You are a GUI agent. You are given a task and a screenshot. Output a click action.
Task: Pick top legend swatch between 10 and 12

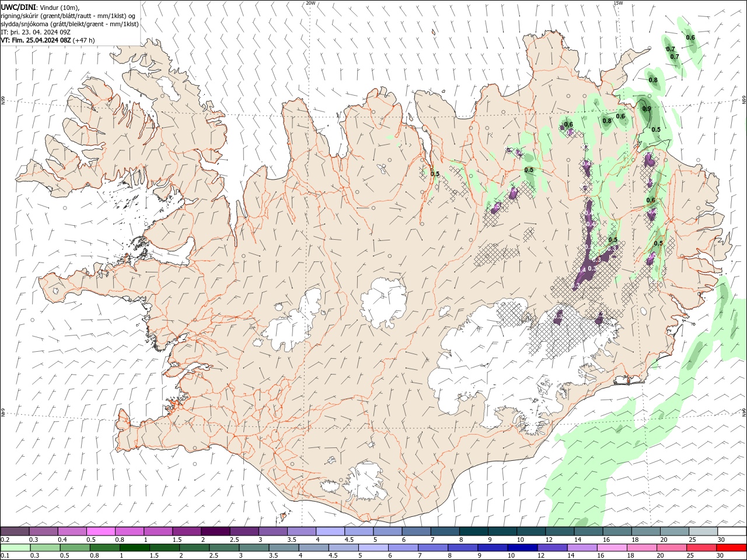click(531, 531)
